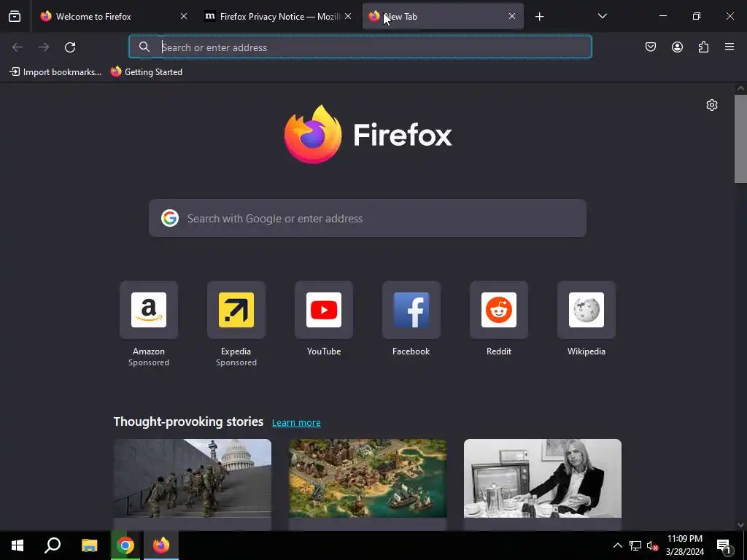This screenshot has height=560, width=747.
Task: Open Save to Pocket icon
Action: (651, 47)
